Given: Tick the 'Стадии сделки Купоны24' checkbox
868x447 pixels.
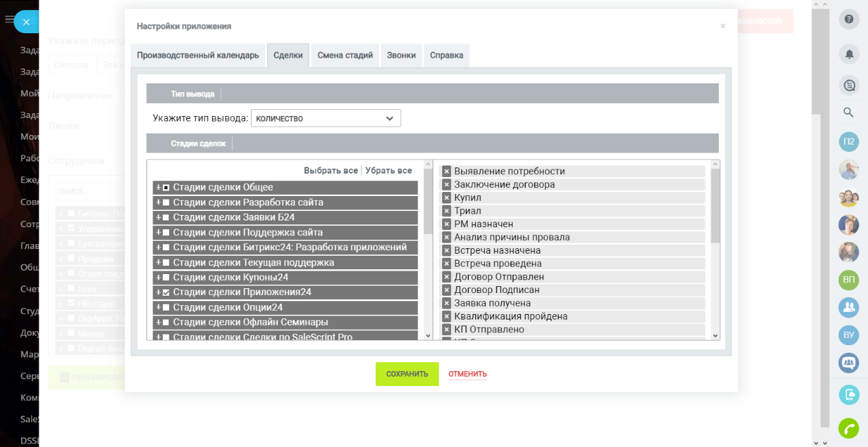Looking at the screenshot, I should click(x=166, y=277).
